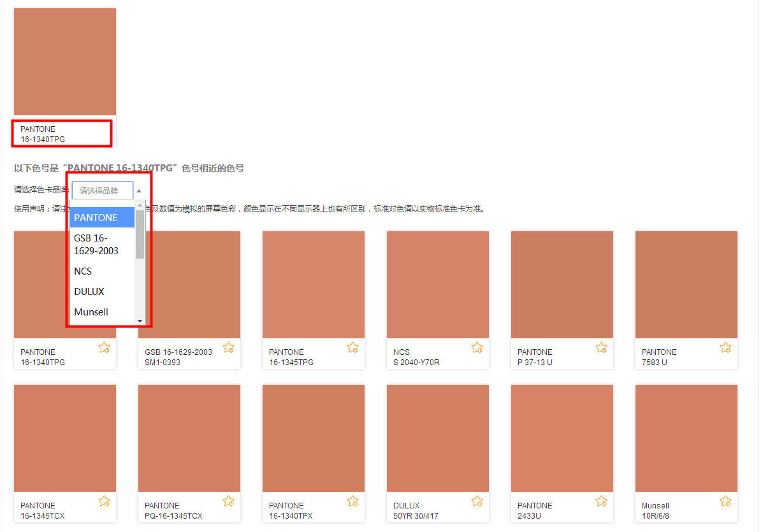Star the PANTONE P 37-13 U card
Image resolution: width=784 pixels, height=532 pixels.
click(x=601, y=348)
